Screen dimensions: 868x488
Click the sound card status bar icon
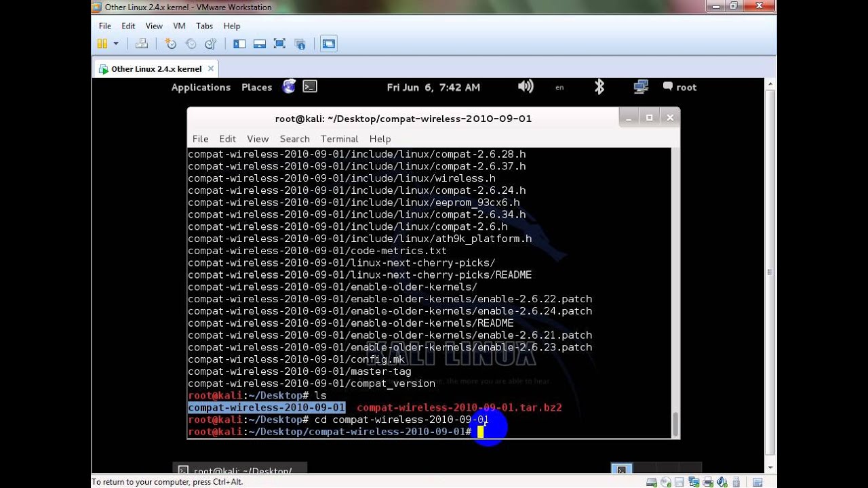(x=722, y=482)
